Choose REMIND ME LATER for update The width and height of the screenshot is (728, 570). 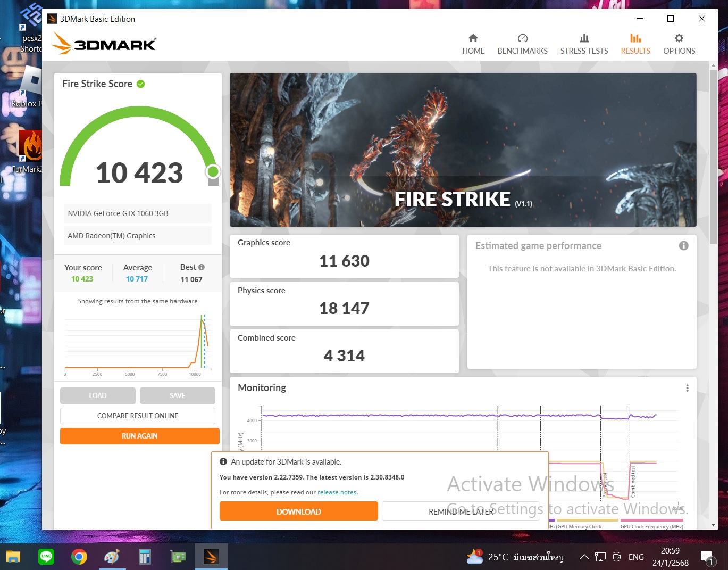pyautogui.click(x=461, y=511)
